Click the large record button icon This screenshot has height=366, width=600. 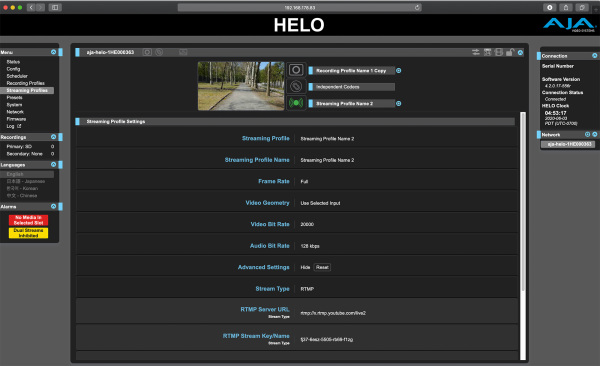pyautogui.click(x=296, y=70)
